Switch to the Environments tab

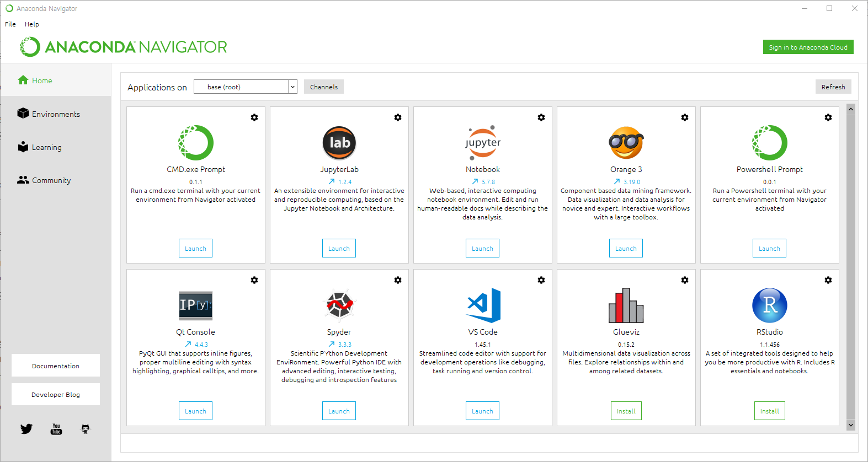pyautogui.click(x=56, y=114)
